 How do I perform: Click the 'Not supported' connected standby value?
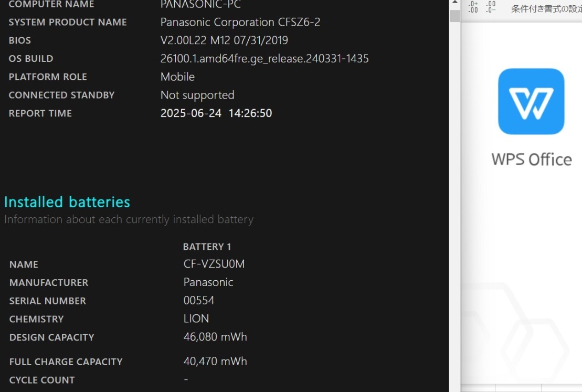click(x=197, y=96)
